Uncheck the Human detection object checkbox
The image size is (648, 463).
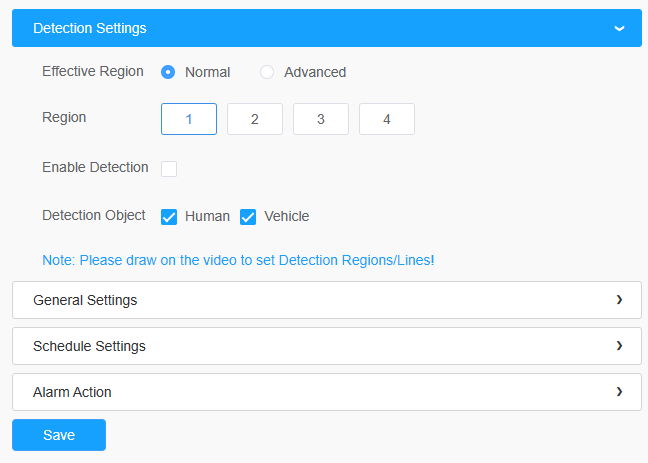click(169, 217)
